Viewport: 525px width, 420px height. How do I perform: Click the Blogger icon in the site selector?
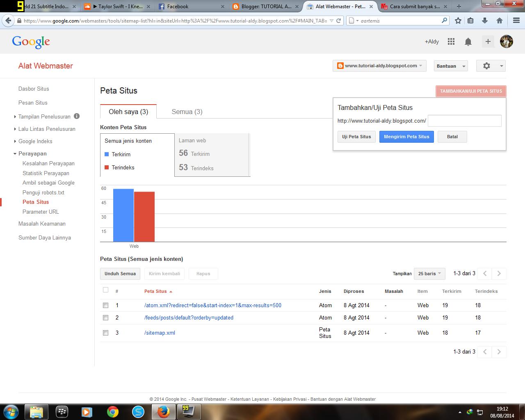click(x=341, y=66)
